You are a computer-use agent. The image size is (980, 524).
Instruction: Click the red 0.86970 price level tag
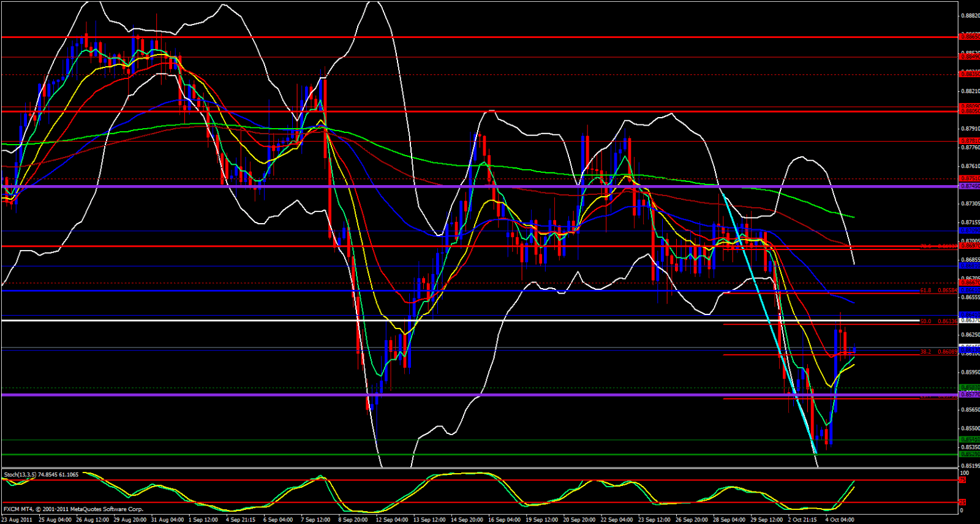pyautogui.click(x=970, y=246)
